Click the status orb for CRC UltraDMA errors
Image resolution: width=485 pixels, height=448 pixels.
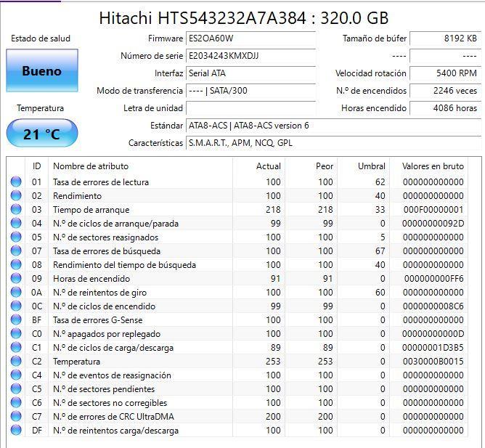[16, 417]
